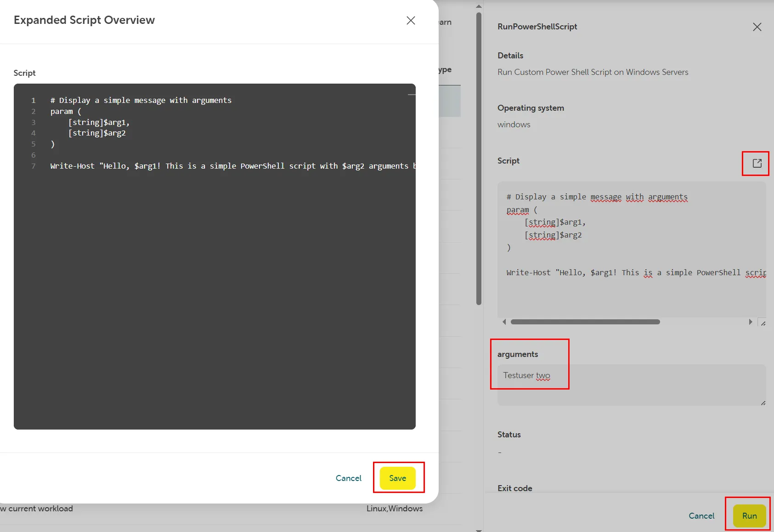Run the PowerShell script

click(749, 516)
